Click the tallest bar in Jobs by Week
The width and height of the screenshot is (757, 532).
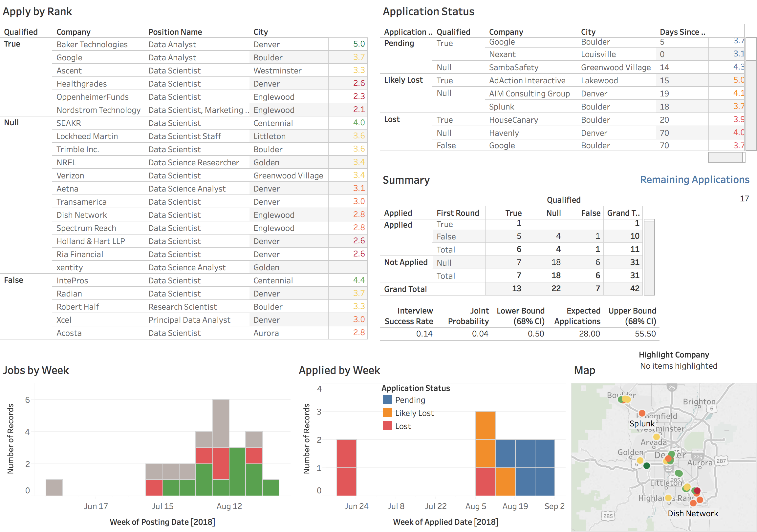tap(221, 447)
